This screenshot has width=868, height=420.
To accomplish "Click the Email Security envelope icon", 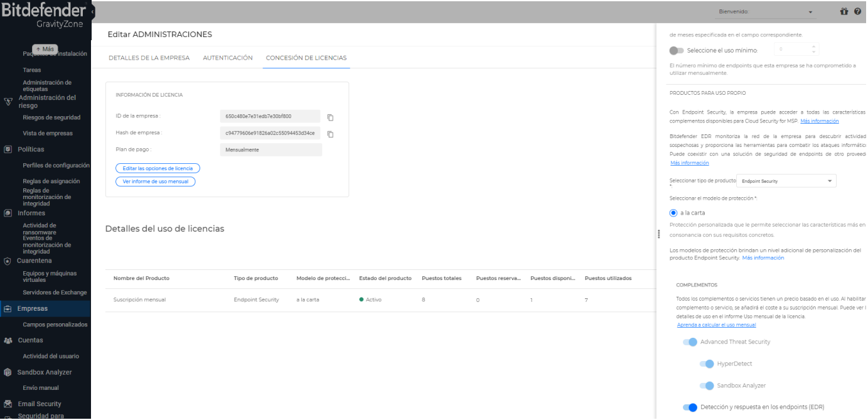I will [x=8, y=404].
